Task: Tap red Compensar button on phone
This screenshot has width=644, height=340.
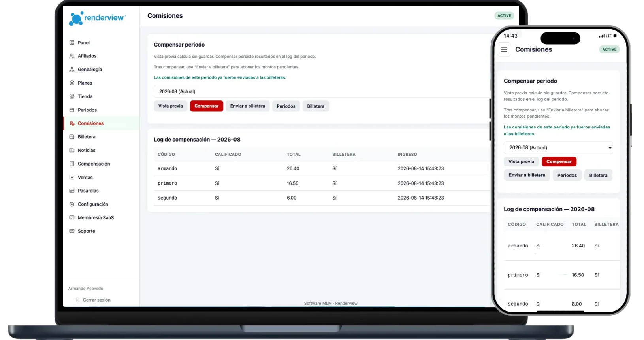Action: pyautogui.click(x=559, y=162)
